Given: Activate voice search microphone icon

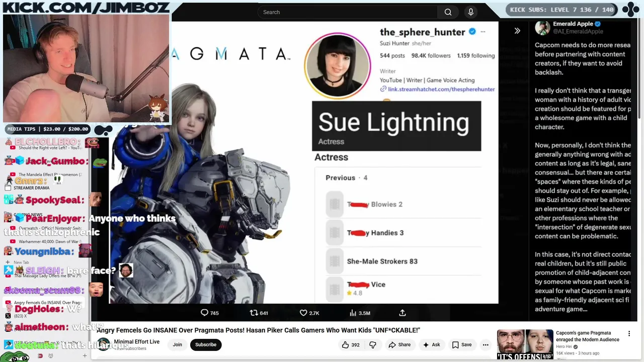Looking at the screenshot, I should click(x=471, y=12).
